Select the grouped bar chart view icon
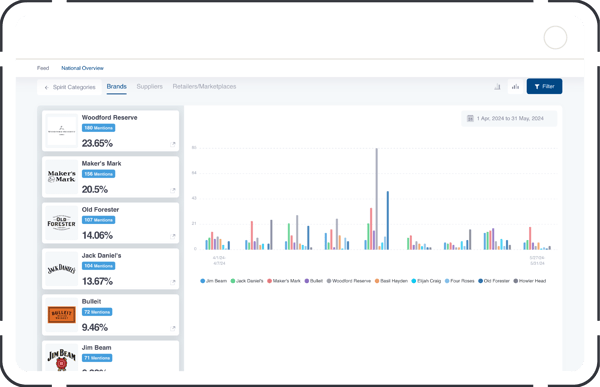Viewport: 600px width, 387px height. (x=515, y=87)
